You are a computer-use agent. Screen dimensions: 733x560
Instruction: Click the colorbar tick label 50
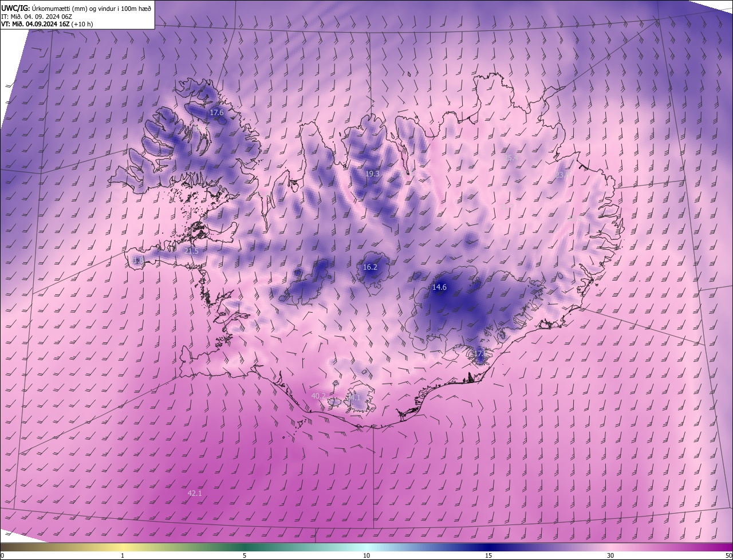(729, 555)
